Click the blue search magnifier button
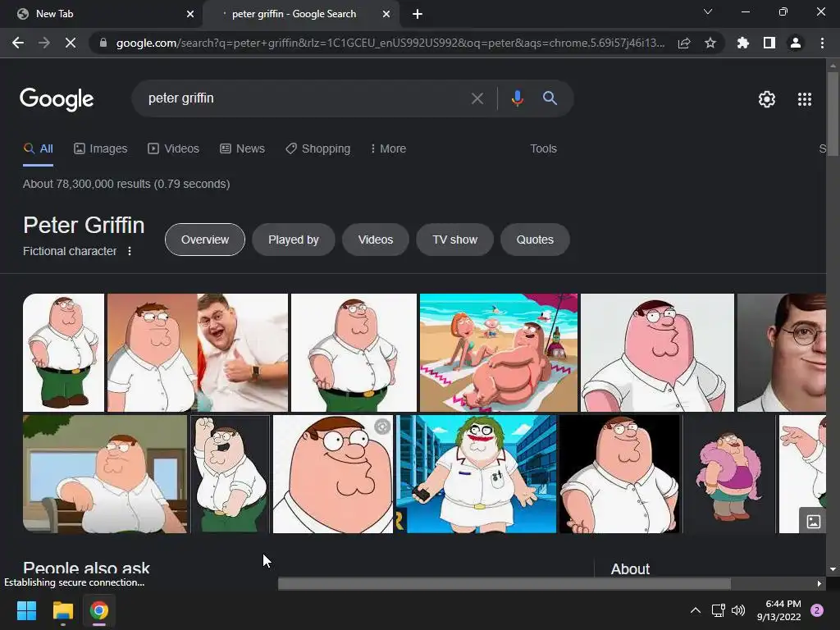Viewport: 840px width, 630px height. pos(550,98)
